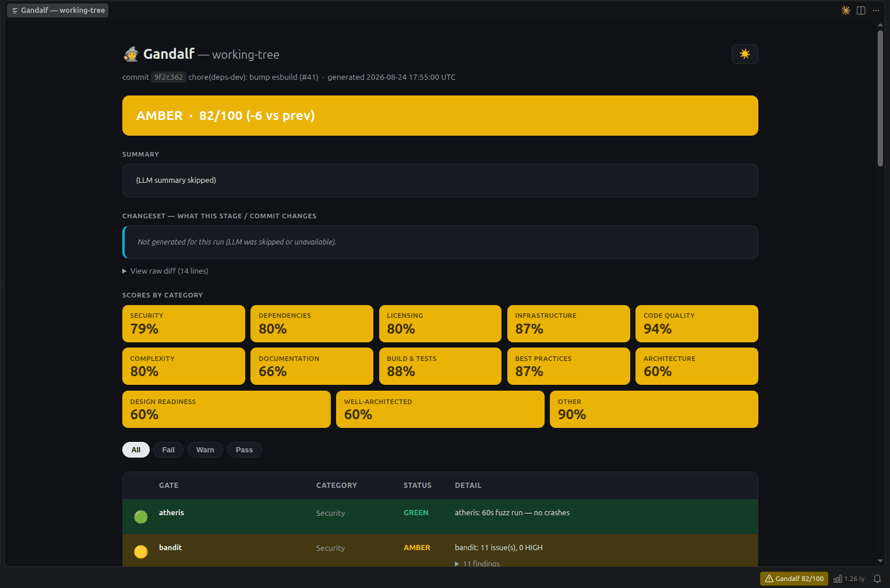The height and width of the screenshot is (588, 890).
Task: Open the Complexity 80% score card
Action: (183, 366)
